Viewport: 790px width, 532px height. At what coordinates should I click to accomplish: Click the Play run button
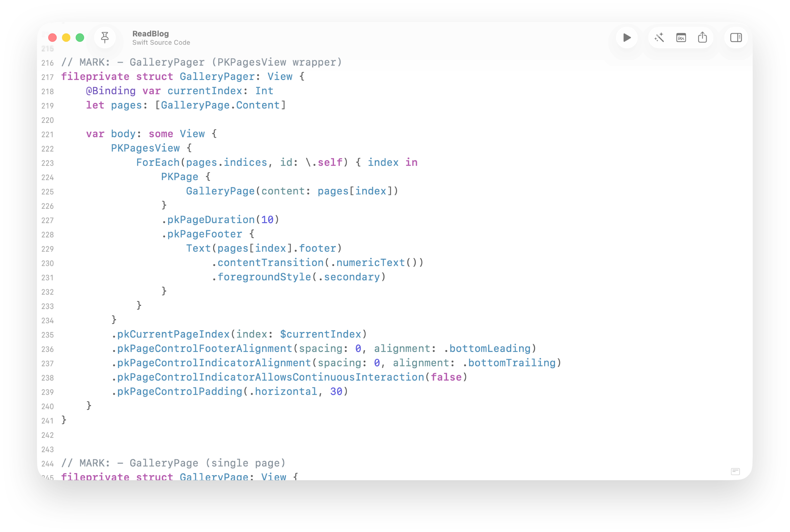(627, 38)
